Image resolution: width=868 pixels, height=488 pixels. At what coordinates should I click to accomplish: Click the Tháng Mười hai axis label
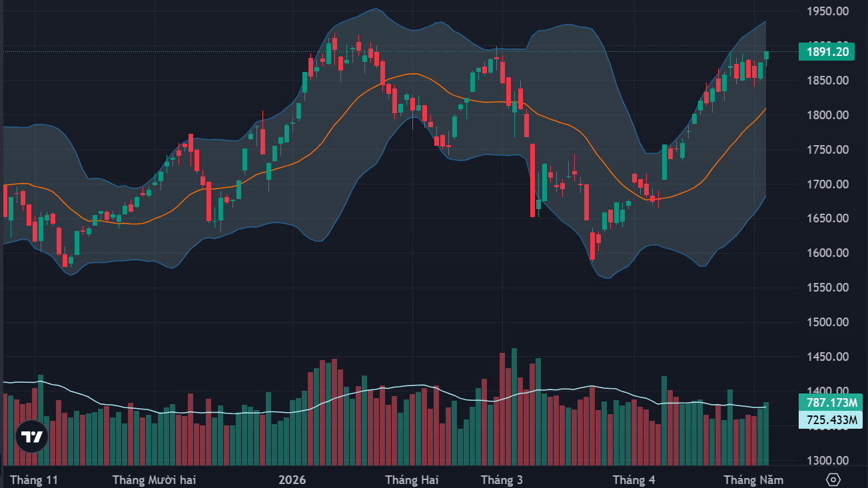pos(154,480)
